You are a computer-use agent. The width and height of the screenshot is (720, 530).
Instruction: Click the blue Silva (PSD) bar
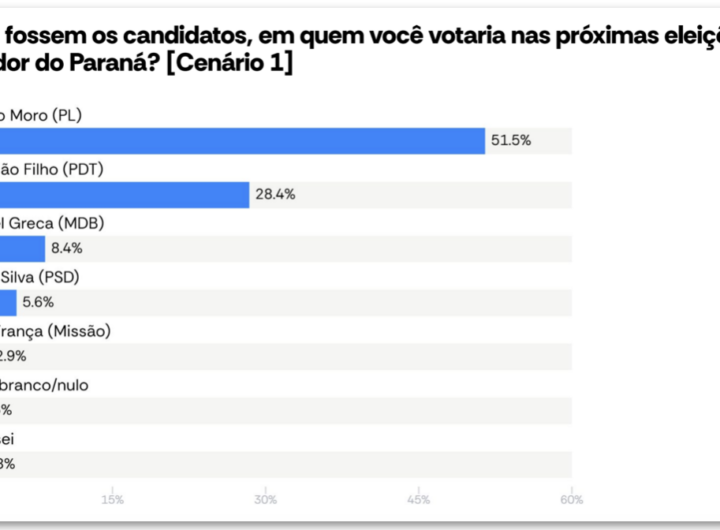(8, 303)
